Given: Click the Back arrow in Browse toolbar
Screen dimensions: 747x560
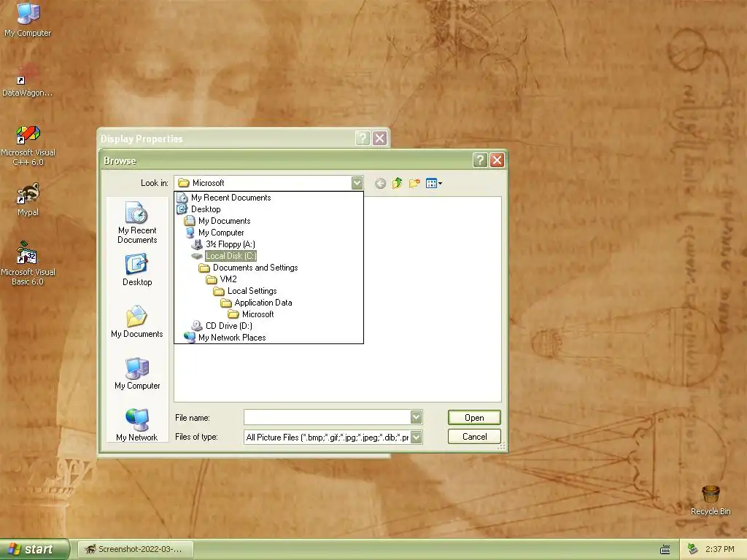Looking at the screenshot, I should pos(379,183).
